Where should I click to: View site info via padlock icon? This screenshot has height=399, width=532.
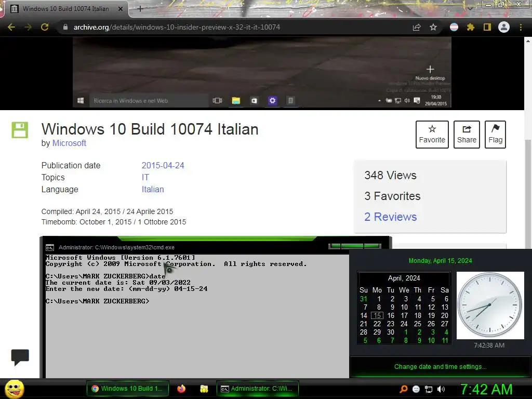(65, 27)
